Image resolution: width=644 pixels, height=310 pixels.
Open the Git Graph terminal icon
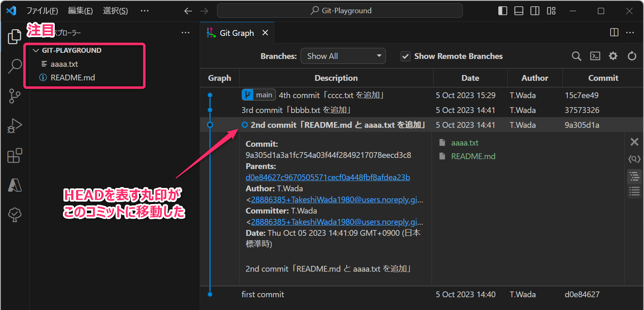coord(595,56)
